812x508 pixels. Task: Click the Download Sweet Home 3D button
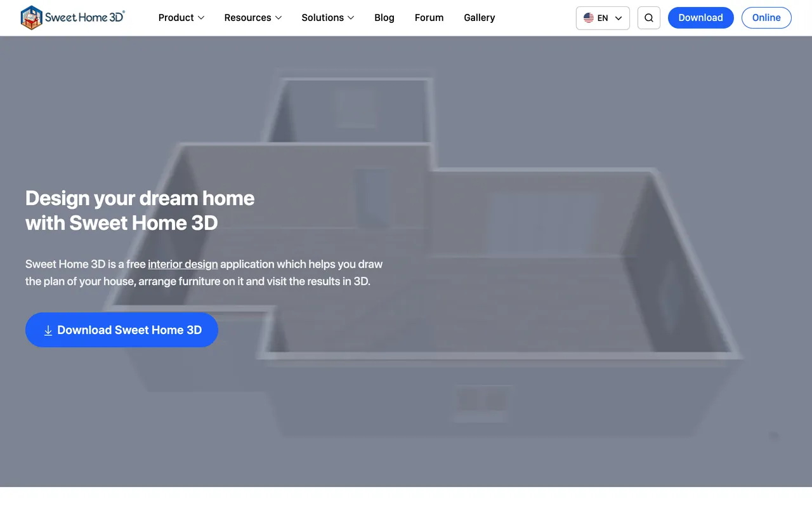click(122, 330)
